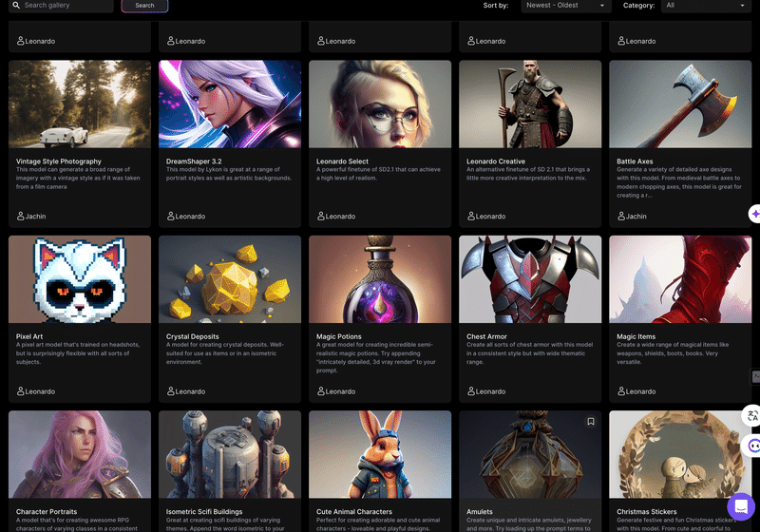Click author Leonardo under Magic Items
This screenshot has height=532, width=760.
pos(636,391)
